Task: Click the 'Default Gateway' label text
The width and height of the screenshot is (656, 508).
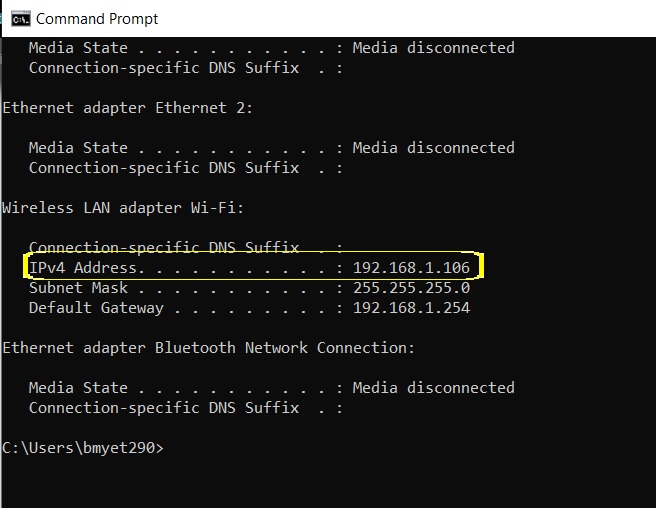Action: click(95, 308)
